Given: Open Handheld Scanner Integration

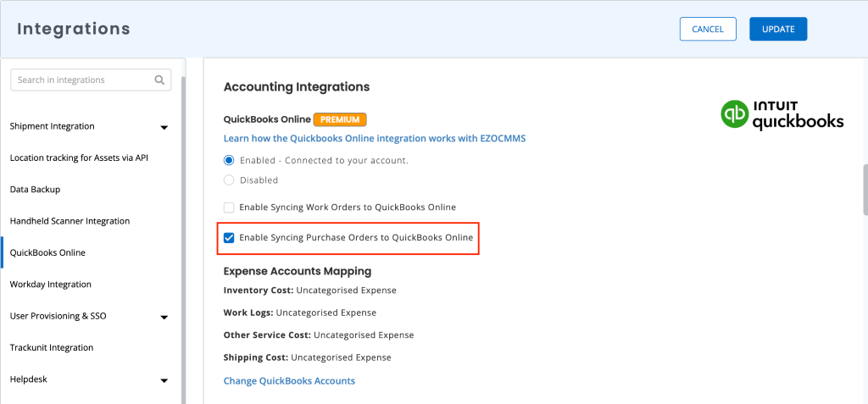Looking at the screenshot, I should (70, 221).
